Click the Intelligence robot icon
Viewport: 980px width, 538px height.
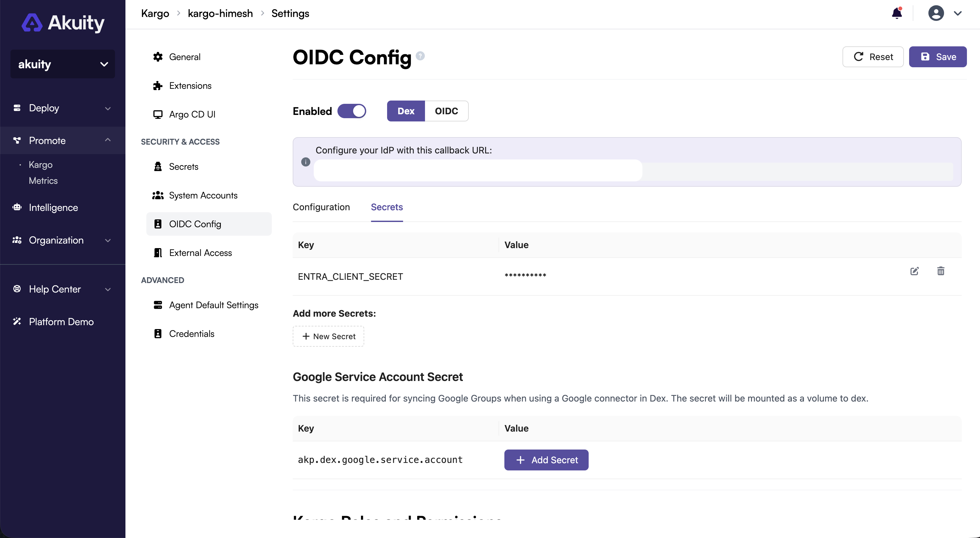[17, 207]
